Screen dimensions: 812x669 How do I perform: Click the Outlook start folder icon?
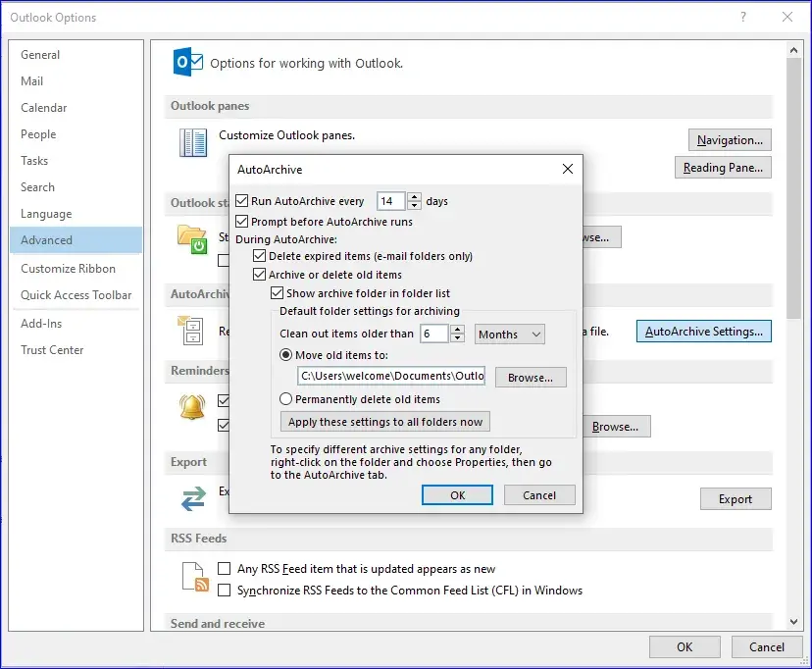point(192,238)
